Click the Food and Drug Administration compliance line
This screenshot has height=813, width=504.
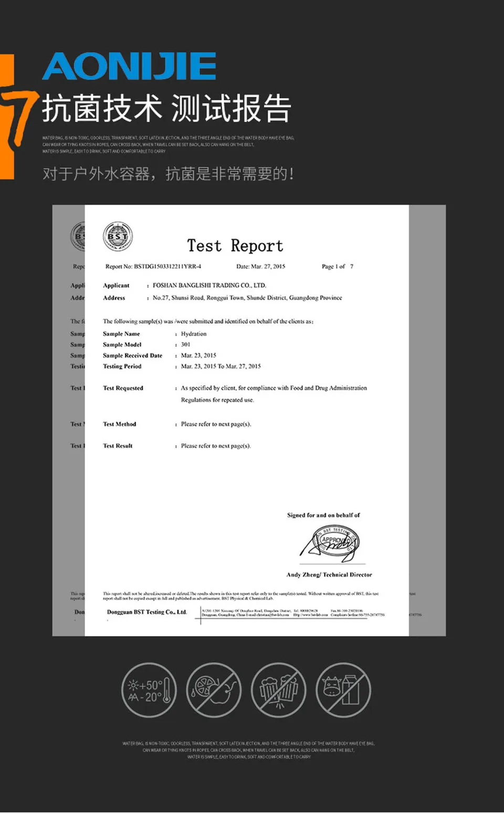274,388
